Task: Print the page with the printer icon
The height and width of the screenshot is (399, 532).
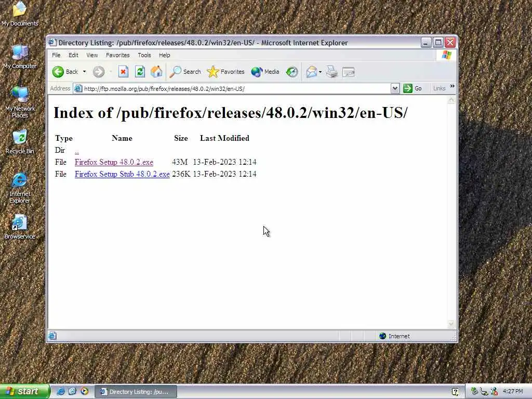Action: click(332, 72)
